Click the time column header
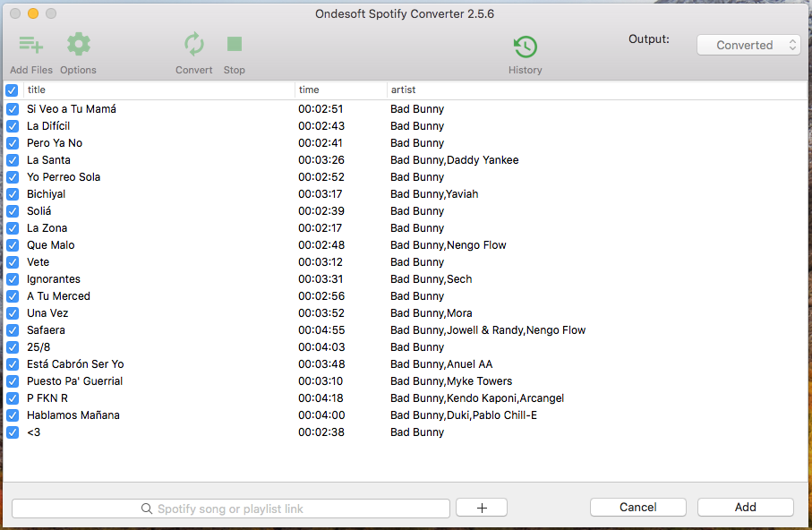This screenshot has height=530, width=812. coord(341,90)
